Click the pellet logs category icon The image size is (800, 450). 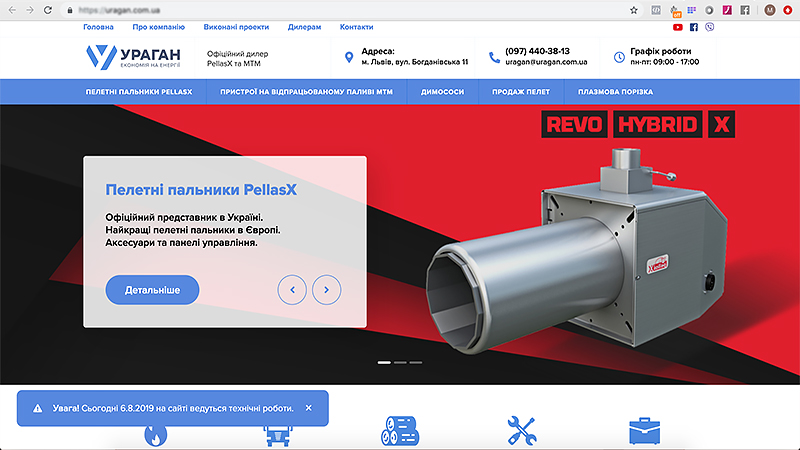click(400, 431)
